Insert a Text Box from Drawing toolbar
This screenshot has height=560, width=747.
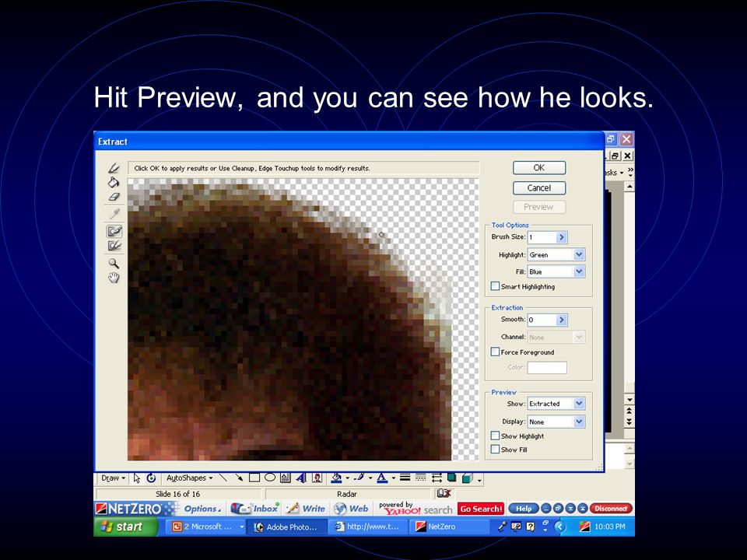point(285,478)
